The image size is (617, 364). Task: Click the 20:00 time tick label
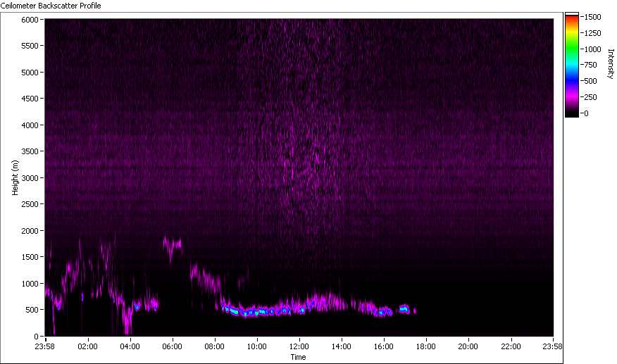pyautogui.click(x=468, y=346)
